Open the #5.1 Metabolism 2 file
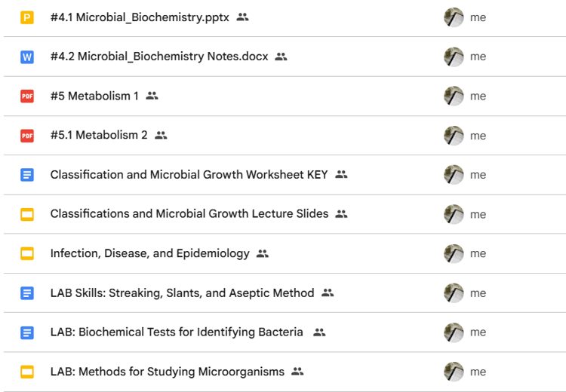 click(x=99, y=135)
